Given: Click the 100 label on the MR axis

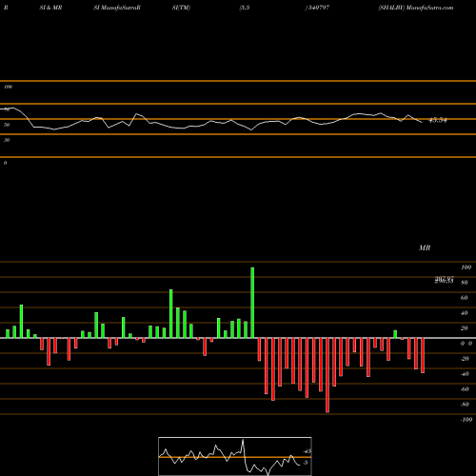Looking at the screenshot, I should 466,268.
